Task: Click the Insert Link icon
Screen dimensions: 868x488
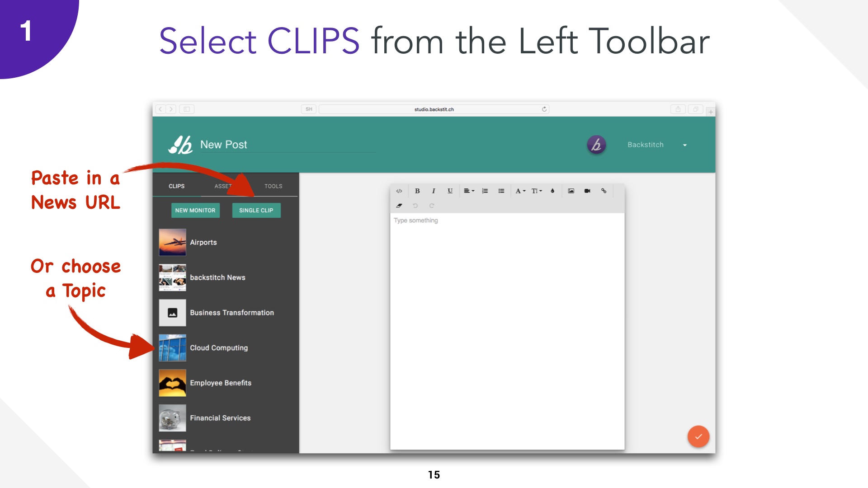Action: 604,191
